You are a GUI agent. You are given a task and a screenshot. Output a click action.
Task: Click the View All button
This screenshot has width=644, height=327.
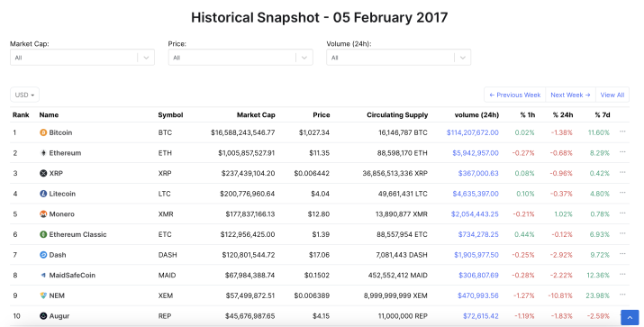612,95
